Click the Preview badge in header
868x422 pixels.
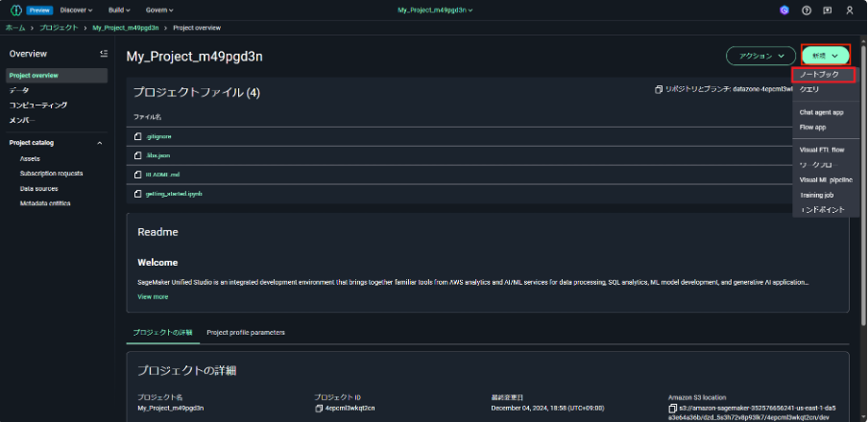39,10
